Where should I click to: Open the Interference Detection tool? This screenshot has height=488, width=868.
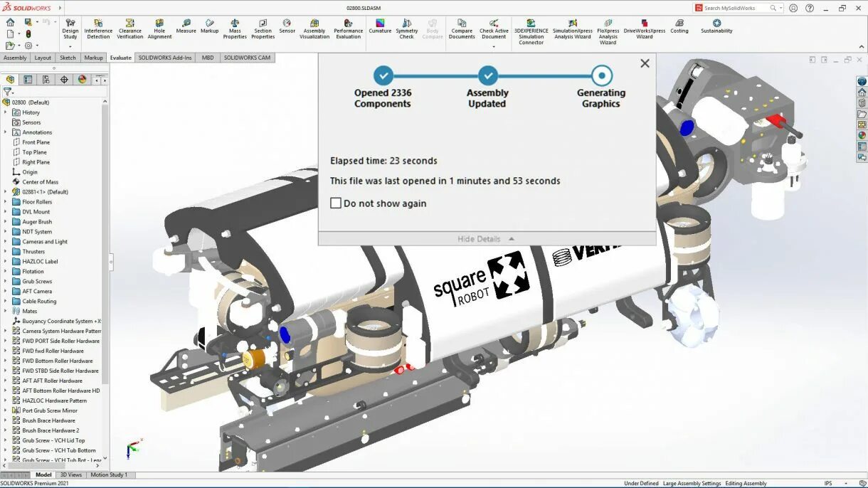(98, 30)
